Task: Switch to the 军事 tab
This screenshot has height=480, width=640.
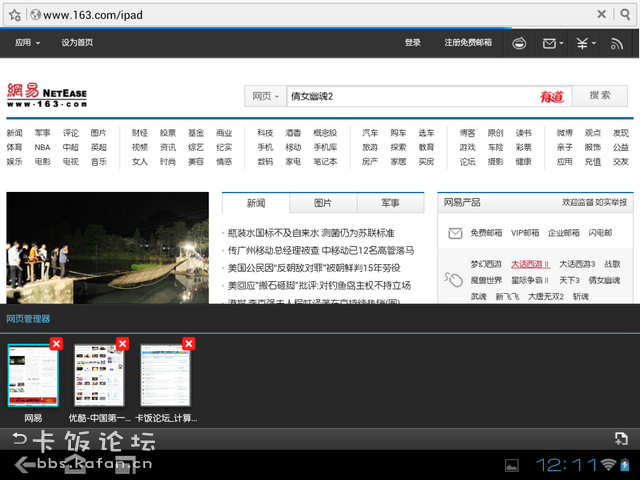Action: [390, 203]
